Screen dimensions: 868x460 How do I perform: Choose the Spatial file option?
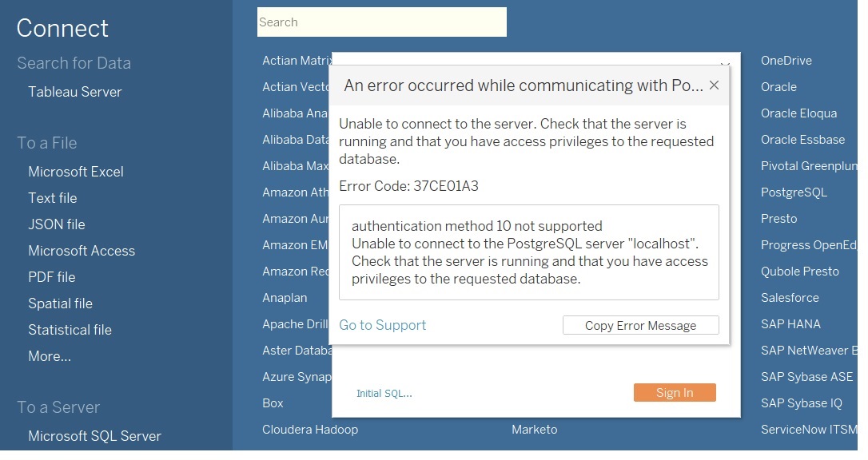tap(60, 303)
